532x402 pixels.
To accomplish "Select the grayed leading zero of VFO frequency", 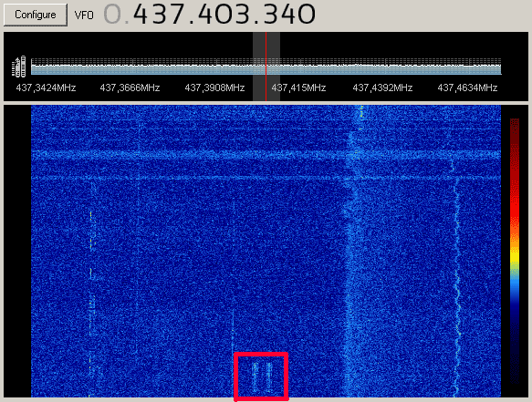I will (112, 15).
